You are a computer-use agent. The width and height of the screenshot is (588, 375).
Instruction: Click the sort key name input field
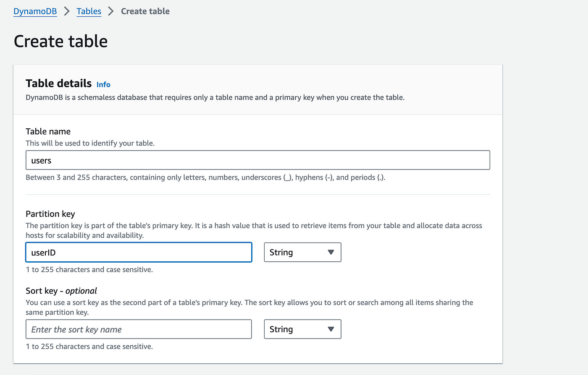tap(139, 329)
